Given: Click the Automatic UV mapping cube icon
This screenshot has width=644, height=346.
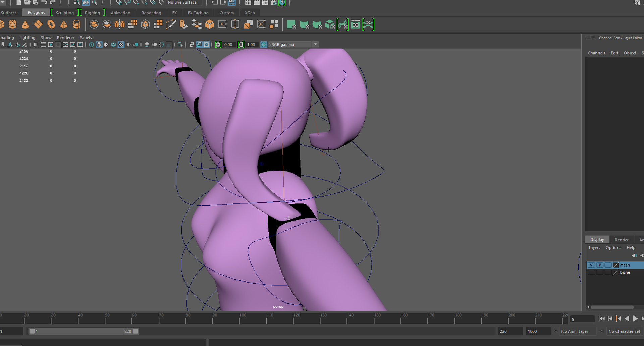Looking at the screenshot, I should click(330, 24).
